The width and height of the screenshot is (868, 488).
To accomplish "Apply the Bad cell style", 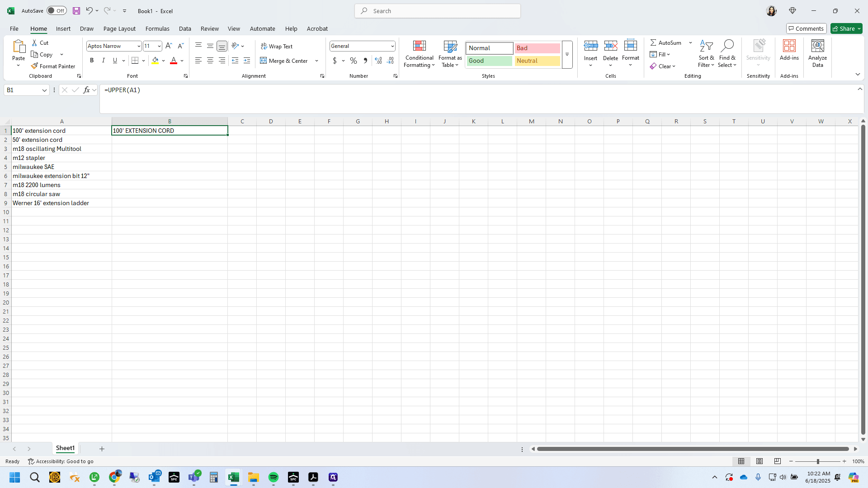I will 537,48.
